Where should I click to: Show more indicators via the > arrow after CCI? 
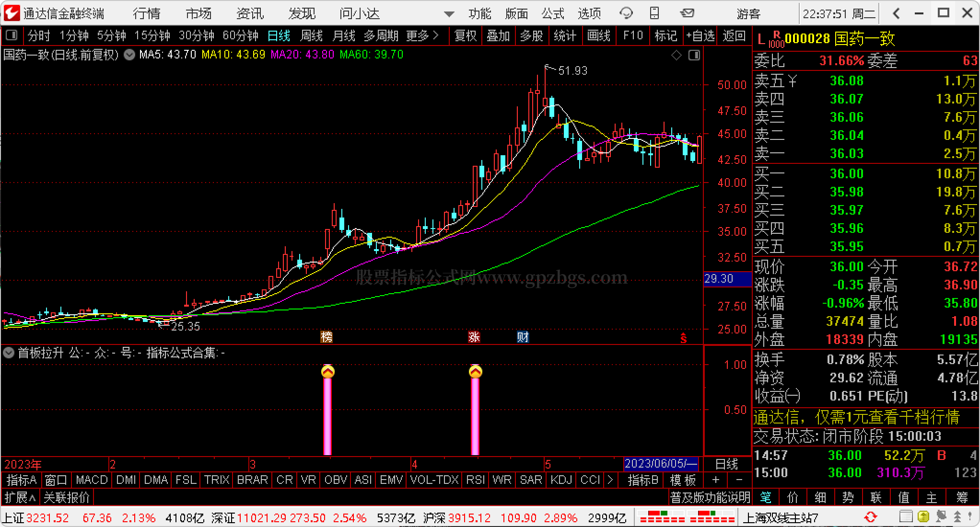click(610, 480)
